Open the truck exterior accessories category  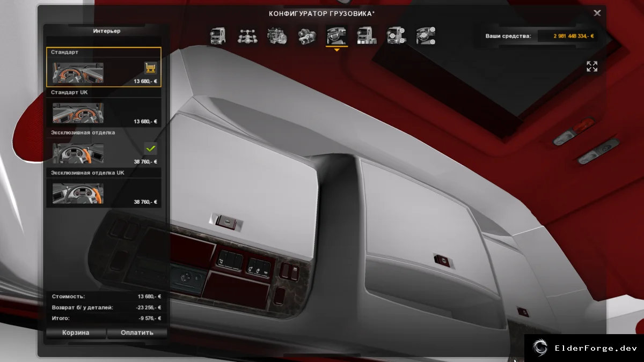397,36
